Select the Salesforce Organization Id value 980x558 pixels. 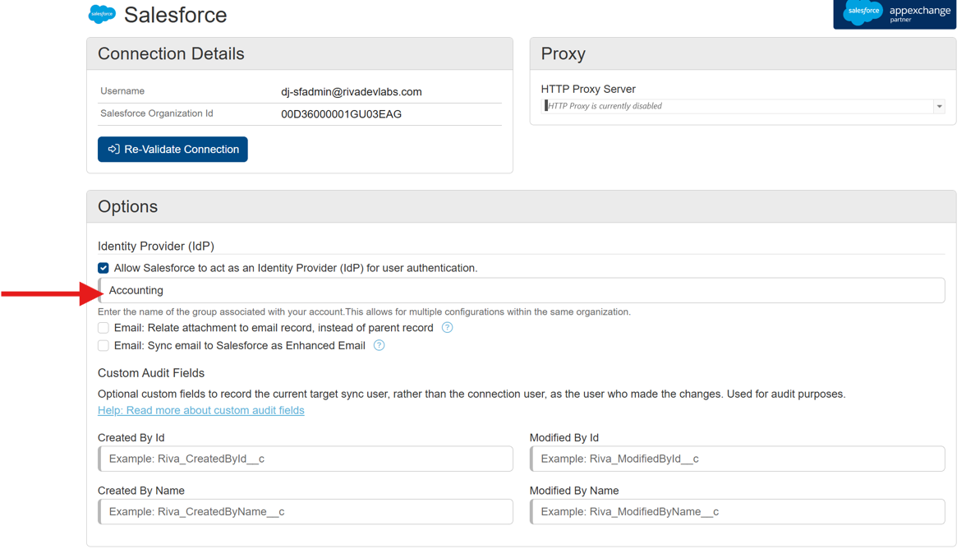(341, 114)
